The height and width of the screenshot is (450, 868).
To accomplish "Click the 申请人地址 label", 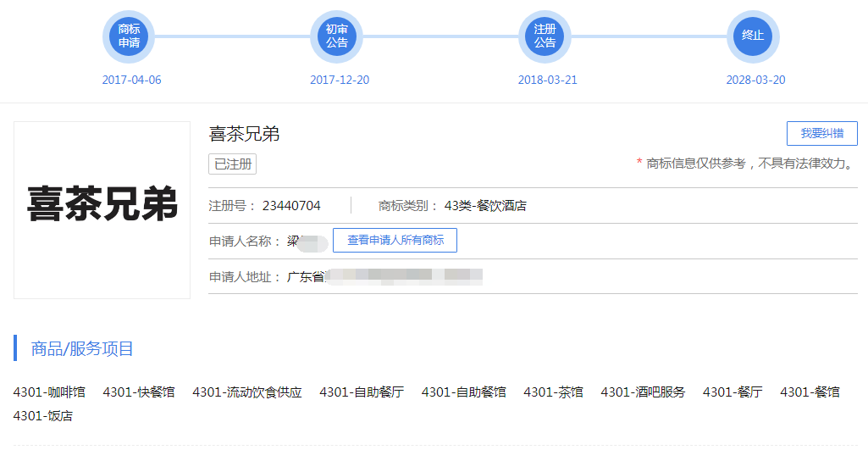I will coord(246,276).
